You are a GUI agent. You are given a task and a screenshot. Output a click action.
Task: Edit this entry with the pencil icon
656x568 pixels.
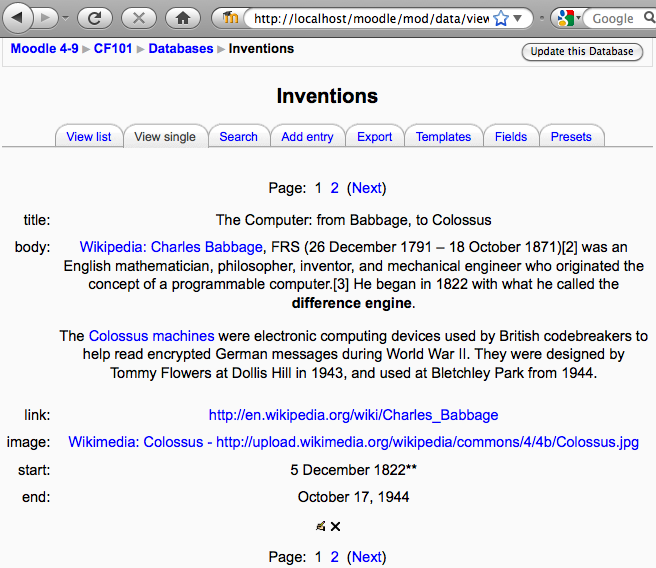pos(320,526)
